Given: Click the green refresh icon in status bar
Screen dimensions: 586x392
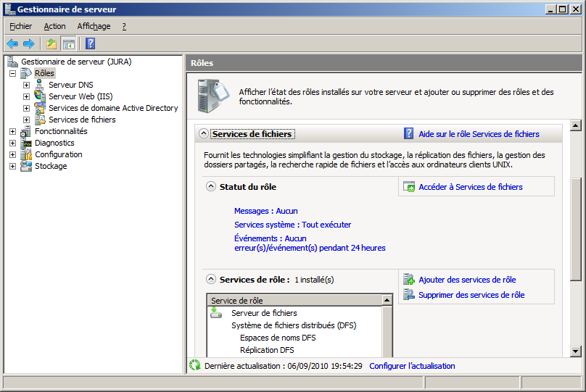Looking at the screenshot, I should click(x=194, y=366).
